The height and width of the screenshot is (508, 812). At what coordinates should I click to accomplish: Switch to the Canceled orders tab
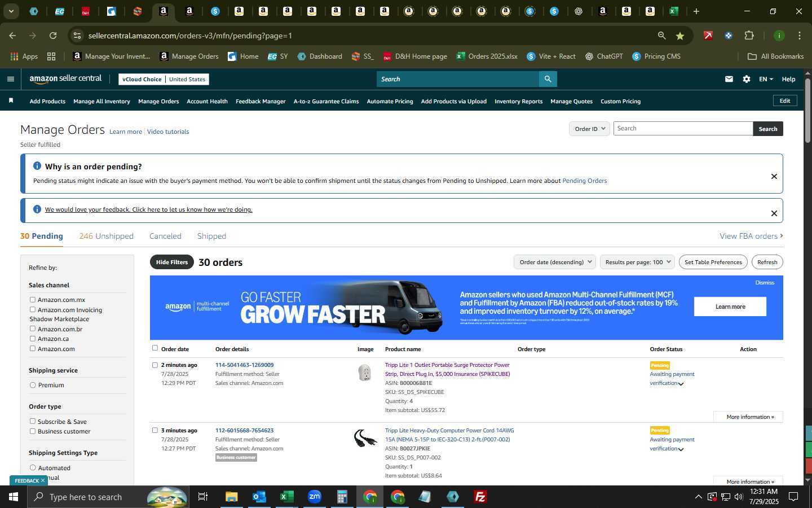[x=165, y=236]
